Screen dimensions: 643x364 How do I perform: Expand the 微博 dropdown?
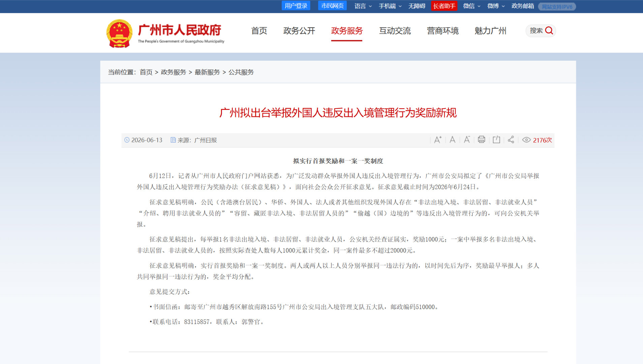pos(496,6)
